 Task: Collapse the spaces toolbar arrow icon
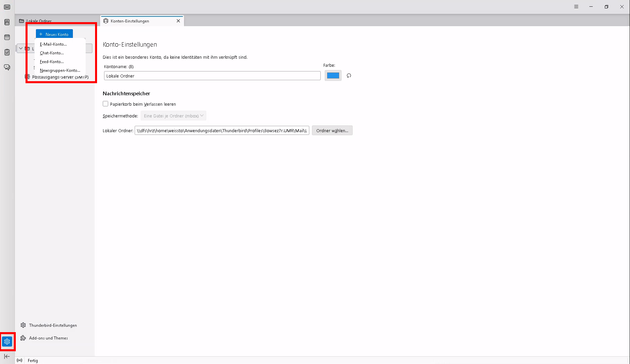point(7,356)
